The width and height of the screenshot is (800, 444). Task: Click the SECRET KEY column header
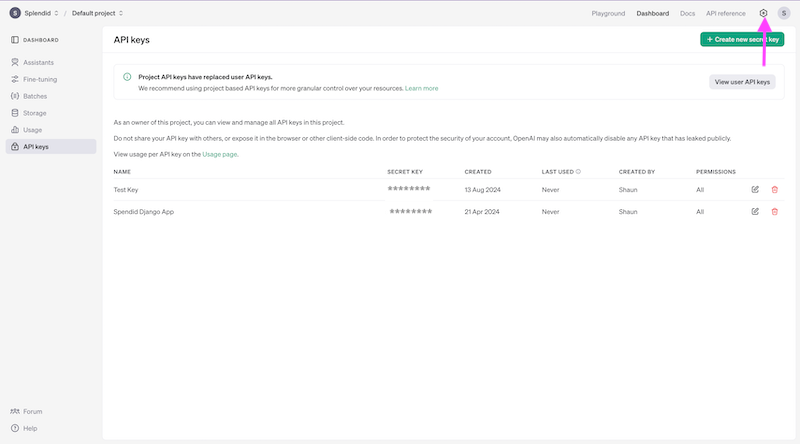coord(405,171)
